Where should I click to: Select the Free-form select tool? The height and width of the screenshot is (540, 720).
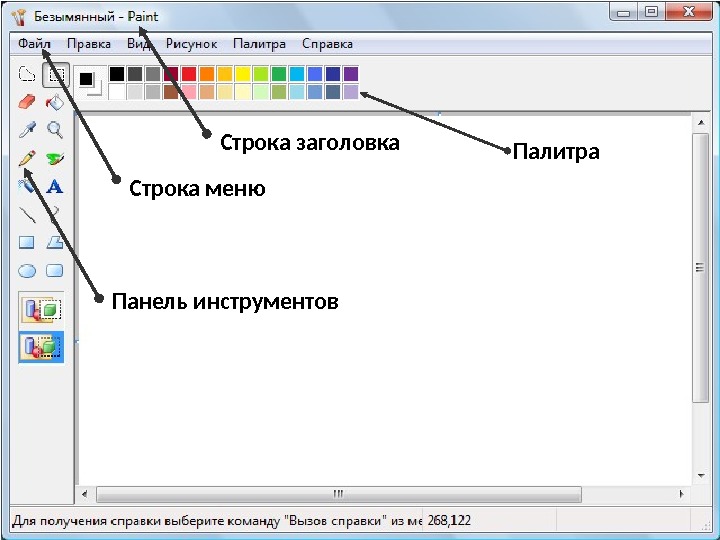pos(27,74)
